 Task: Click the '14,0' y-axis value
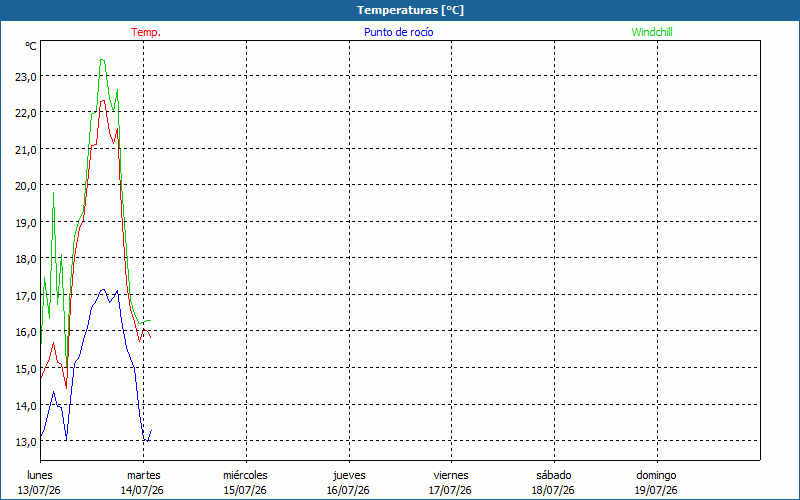(x=26, y=406)
